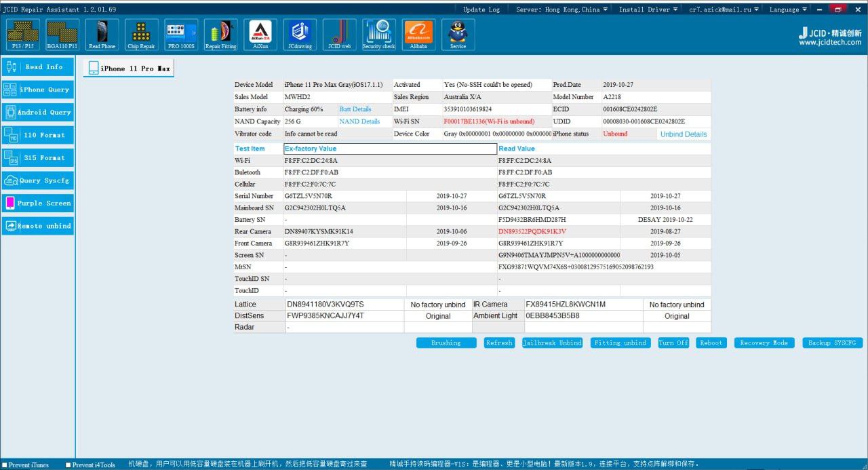Open the Chip Repair tool
This screenshot has height=470, width=868.
coord(142,34)
